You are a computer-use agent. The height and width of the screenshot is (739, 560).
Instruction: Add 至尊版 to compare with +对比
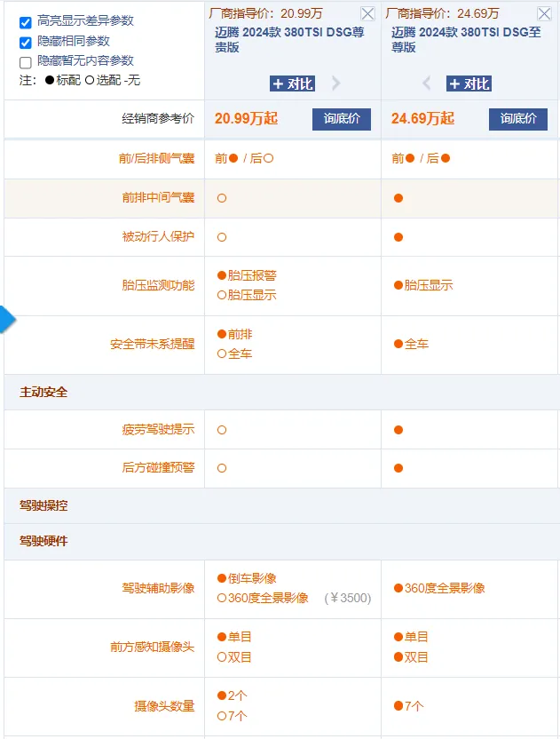coord(469,83)
